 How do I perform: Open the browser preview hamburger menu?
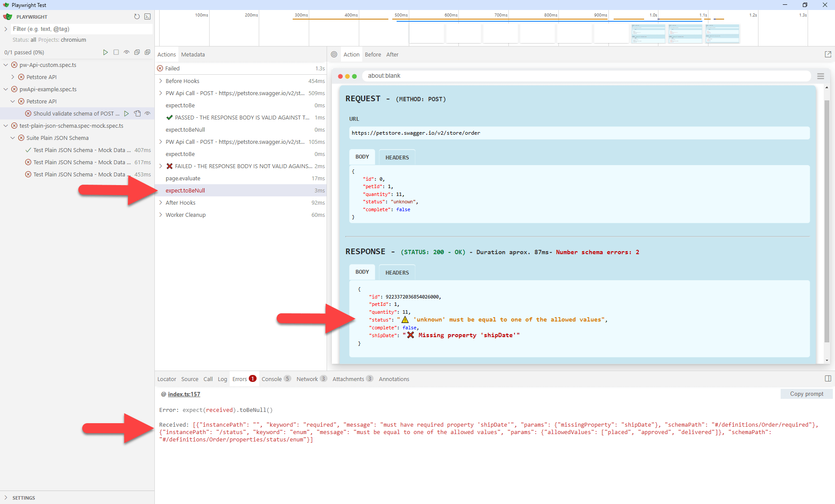(820, 76)
